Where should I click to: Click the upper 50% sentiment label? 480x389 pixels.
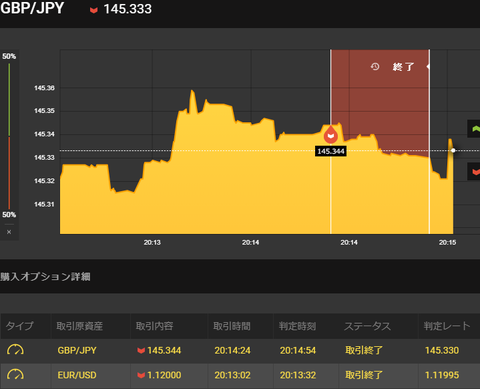tap(9, 56)
